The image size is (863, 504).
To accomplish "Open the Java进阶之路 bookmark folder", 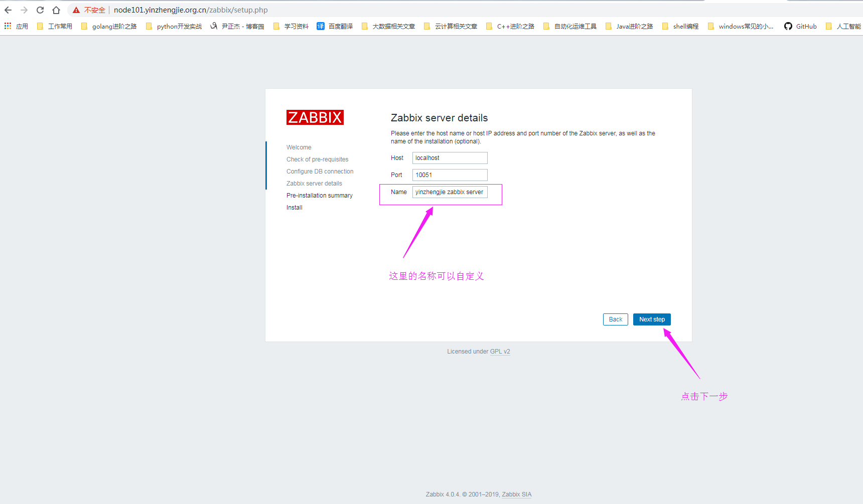I will [629, 26].
